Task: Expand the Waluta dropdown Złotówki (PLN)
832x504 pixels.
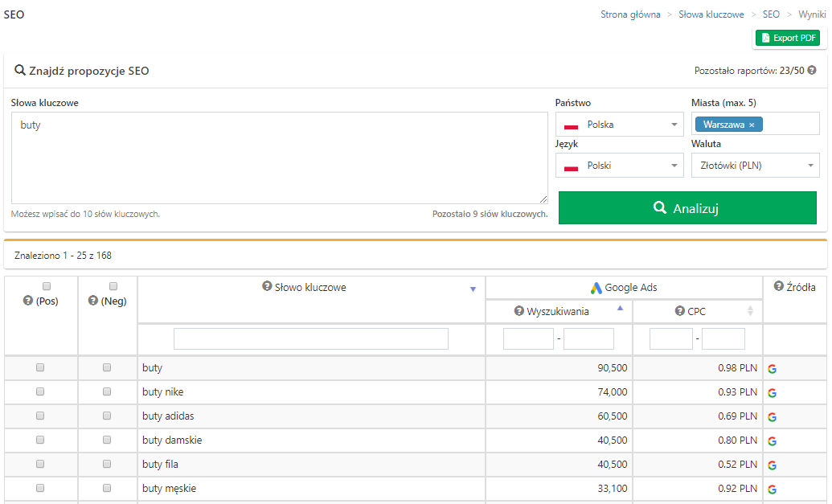Action: (755, 166)
